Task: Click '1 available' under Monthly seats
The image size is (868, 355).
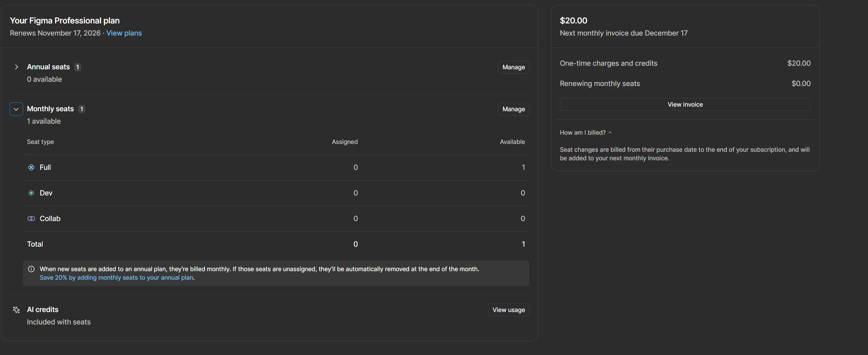Action: coord(44,121)
